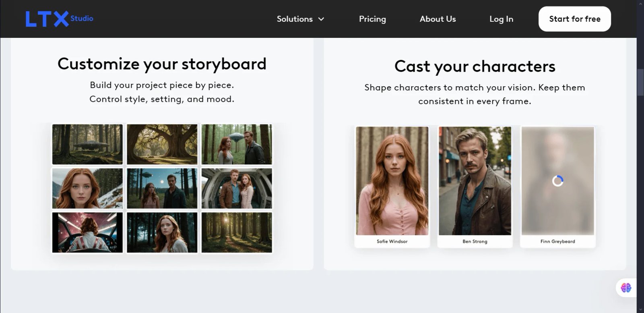Click the Sofie Windsor name label
The height and width of the screenshot is (313, 644).
(x=392, y=241)
